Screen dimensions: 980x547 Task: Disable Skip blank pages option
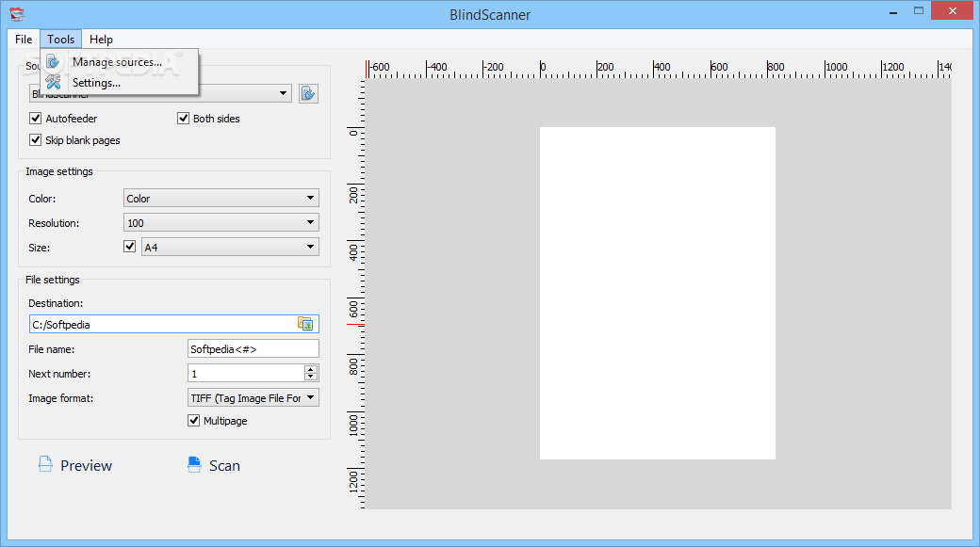[36, 140]
